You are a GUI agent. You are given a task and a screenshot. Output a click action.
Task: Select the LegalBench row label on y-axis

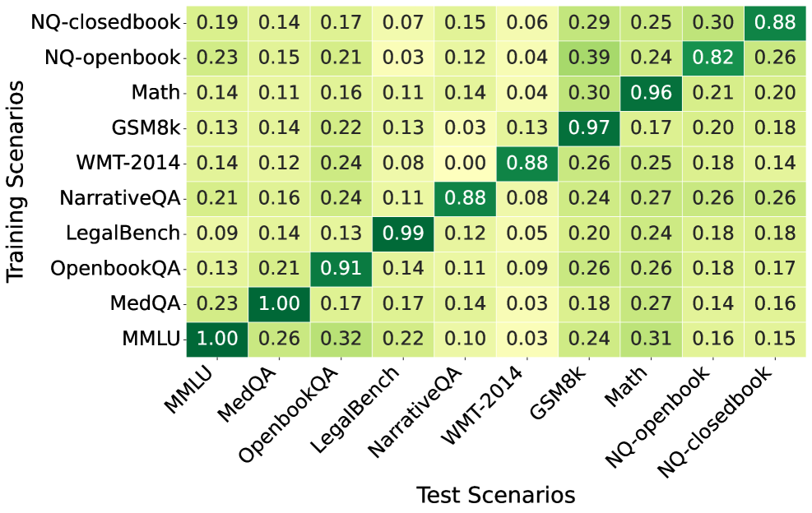pos(123,233)
